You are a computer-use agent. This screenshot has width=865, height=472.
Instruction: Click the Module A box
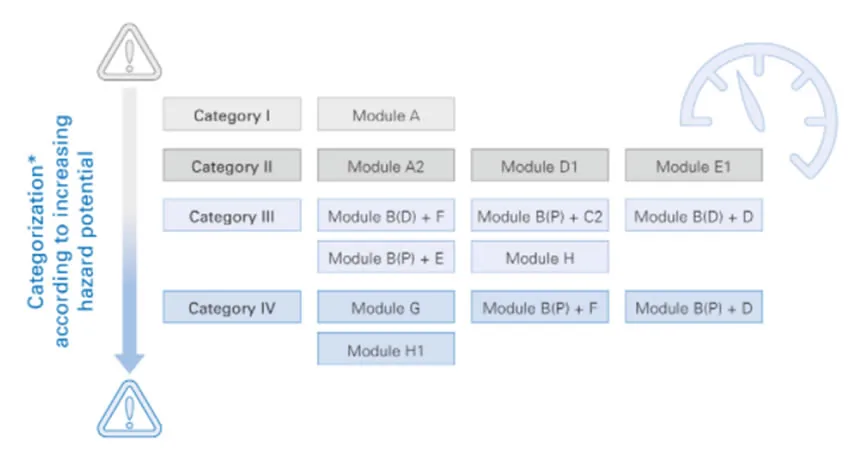386,114
